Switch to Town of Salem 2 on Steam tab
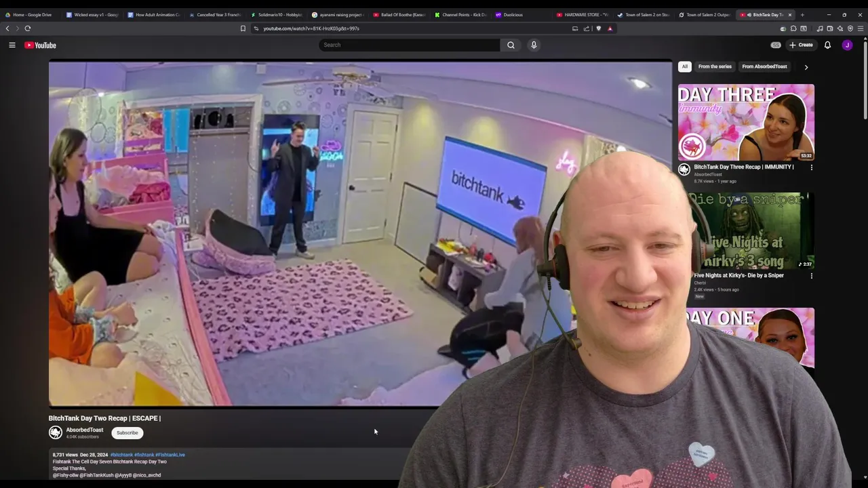The image size is (868, 488). 644,14
